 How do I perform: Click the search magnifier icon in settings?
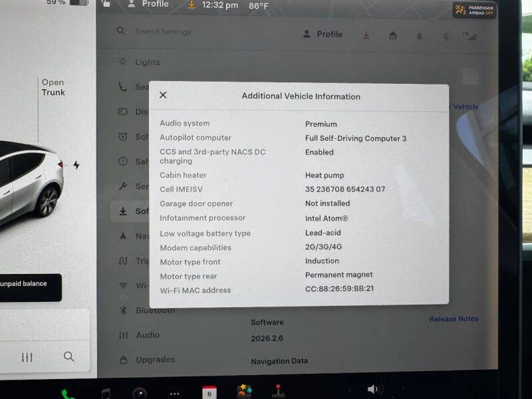(x=121, y=31)
